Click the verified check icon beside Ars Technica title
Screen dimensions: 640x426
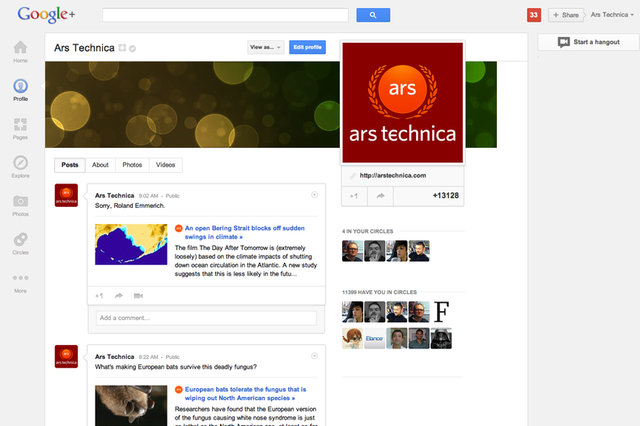[132, 48]
